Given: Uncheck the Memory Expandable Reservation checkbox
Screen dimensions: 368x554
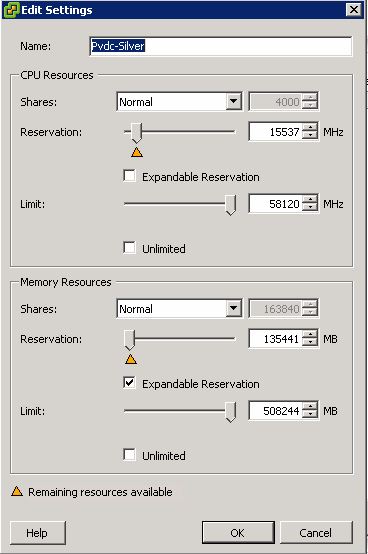Looking at the screenshot, I should (x=129, y=383).
